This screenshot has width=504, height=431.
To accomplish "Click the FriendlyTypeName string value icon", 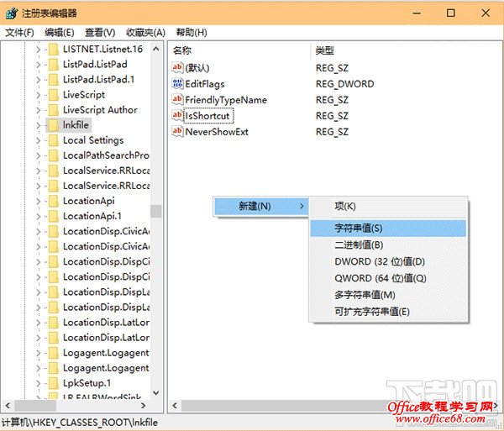I will 177,100.
